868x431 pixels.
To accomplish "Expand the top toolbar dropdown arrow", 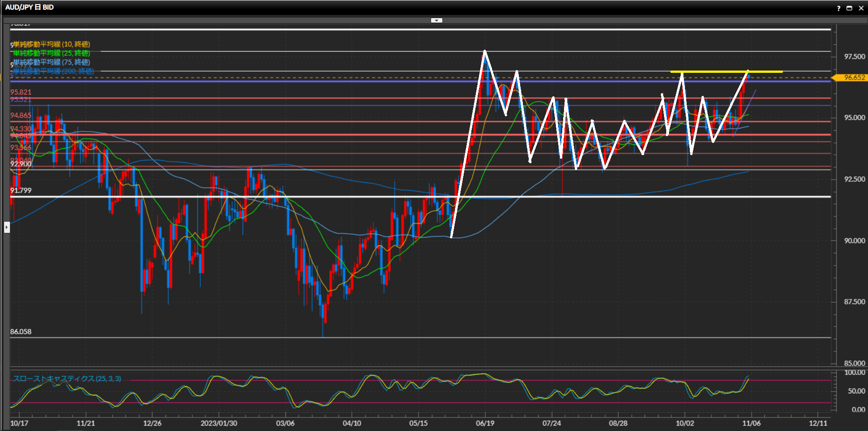I will pos(436,20).
